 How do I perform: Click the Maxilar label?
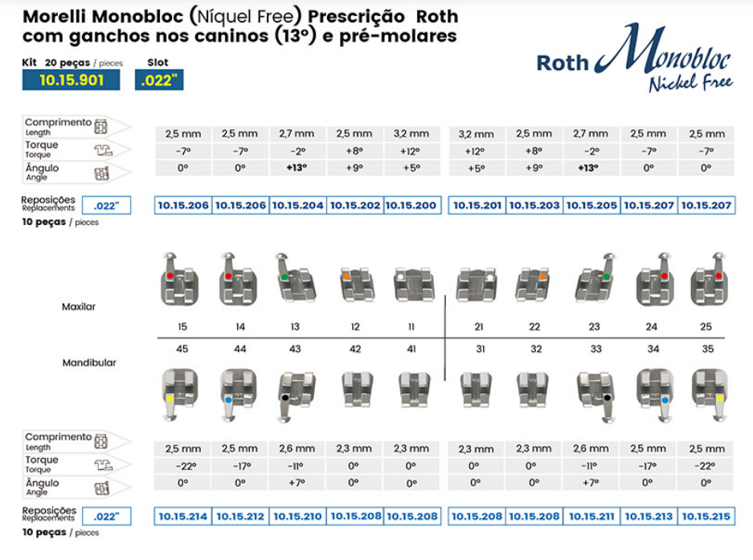coord(79,306)
